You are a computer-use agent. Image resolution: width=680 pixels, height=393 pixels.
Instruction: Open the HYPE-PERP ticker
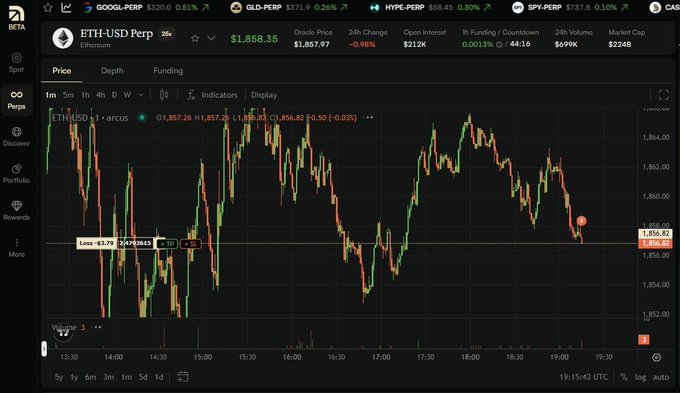(x=430, y=7)
